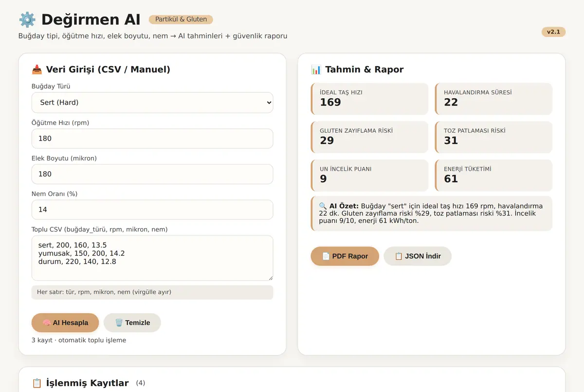Click the Öğütme Hızı (rpm) input field
Image resolution: width=584 pixels, height=392 pixels.
152,139
